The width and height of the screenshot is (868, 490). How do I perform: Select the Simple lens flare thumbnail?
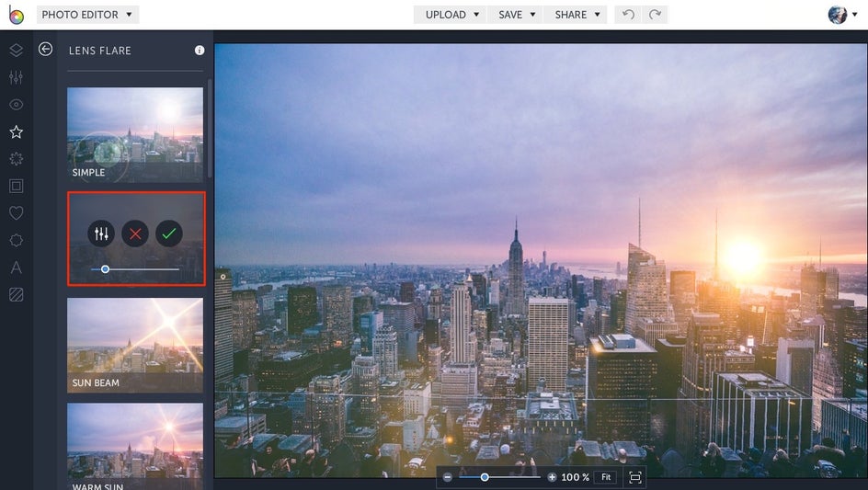[135, 135]
